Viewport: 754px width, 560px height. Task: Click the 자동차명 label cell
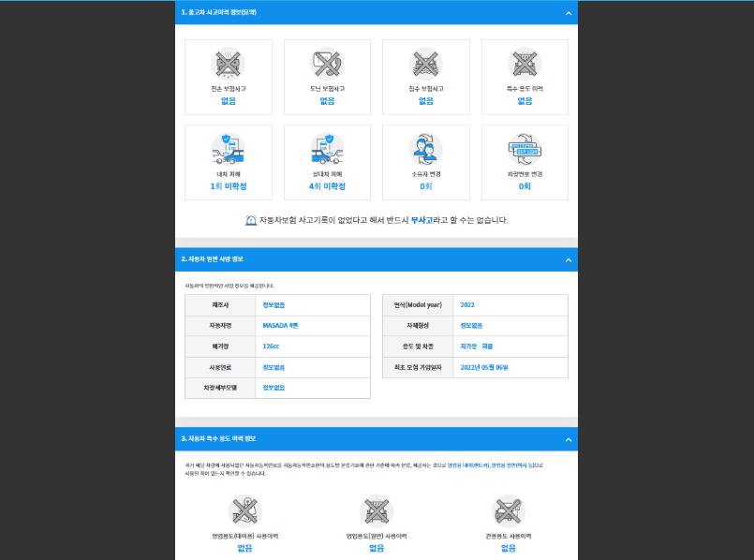220,326
